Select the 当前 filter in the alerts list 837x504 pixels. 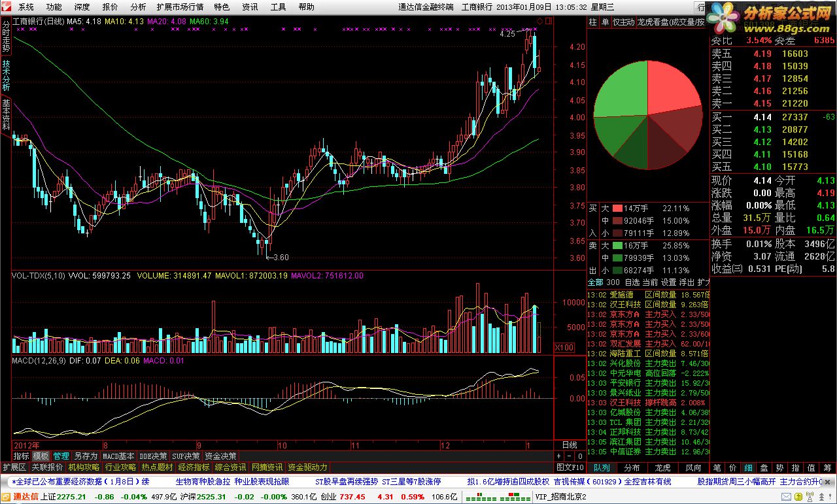pos(650,282)
